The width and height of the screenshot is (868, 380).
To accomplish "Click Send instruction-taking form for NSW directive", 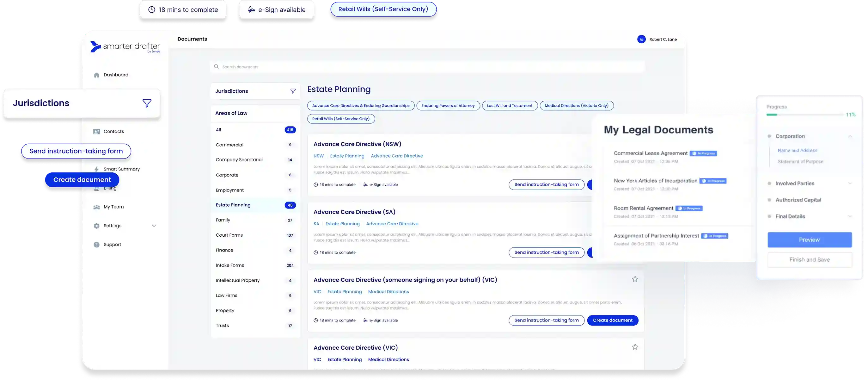I will [x=546, y=184].
